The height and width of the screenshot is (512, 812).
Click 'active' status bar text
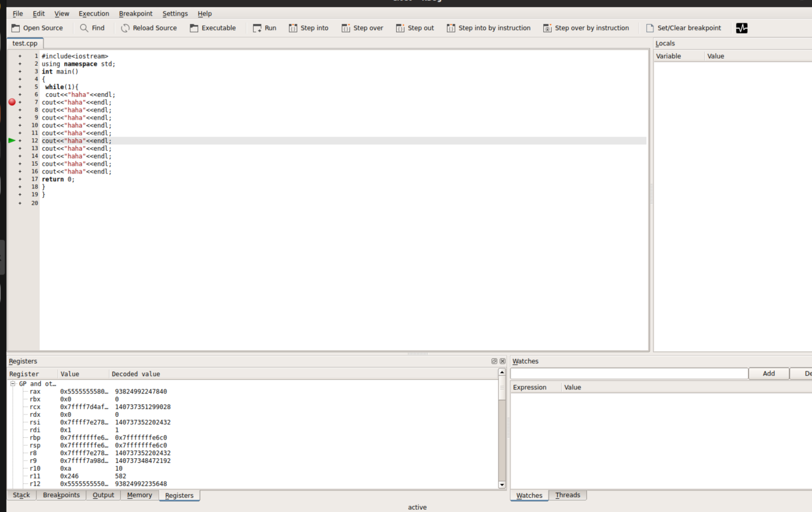point(417,507)
